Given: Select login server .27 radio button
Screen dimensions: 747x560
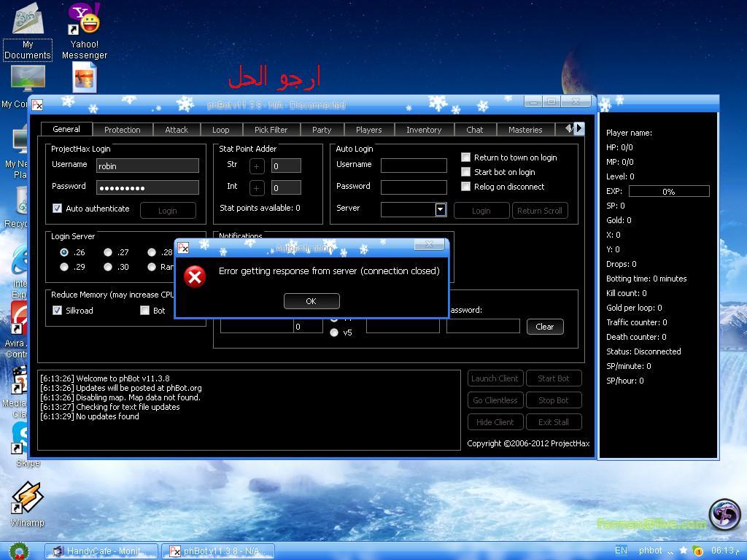Looking at the screenshot, I should click(108, 252).
